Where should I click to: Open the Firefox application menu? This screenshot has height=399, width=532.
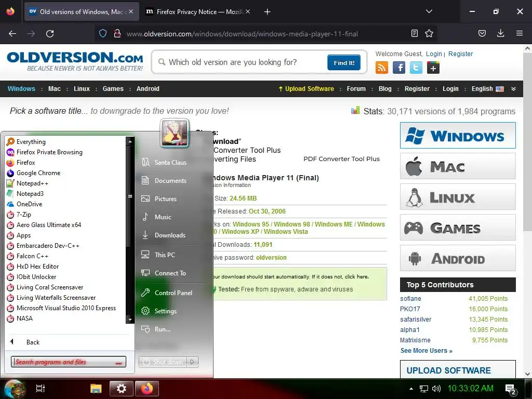click(520, 33)
